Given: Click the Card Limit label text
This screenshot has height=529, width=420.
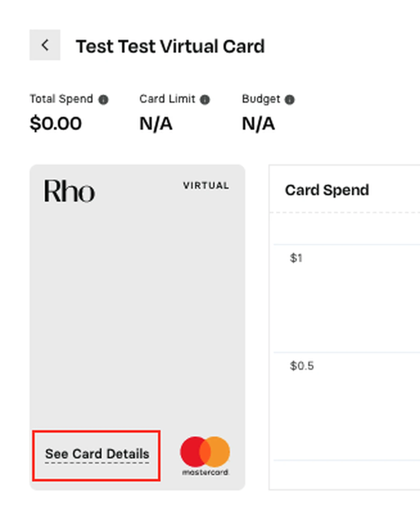Looking at the screenshot, I should [167, 99].
